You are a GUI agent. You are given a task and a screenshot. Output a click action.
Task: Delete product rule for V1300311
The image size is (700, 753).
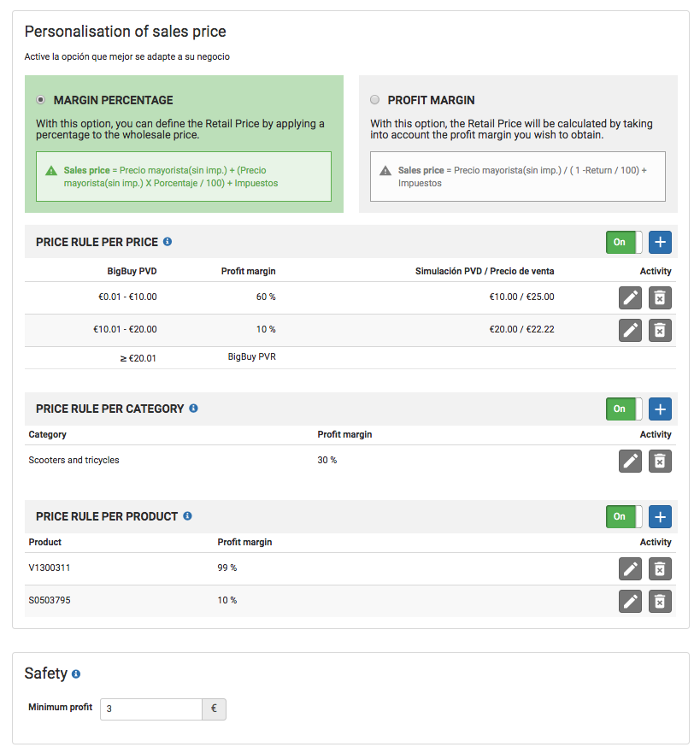(660, 569)
